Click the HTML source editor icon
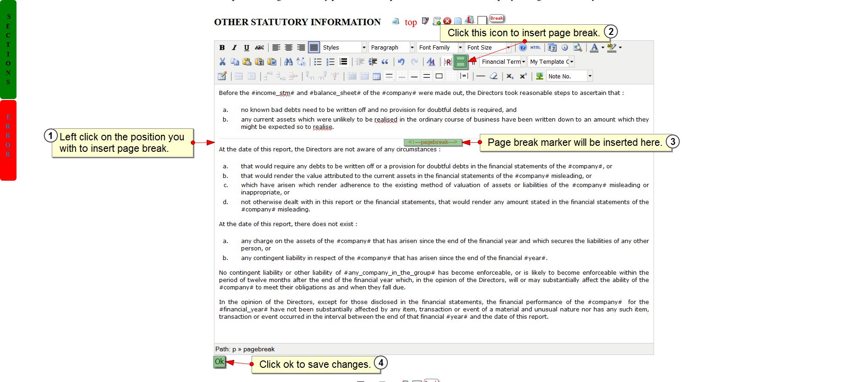The width and height of the screenshot is (868, 382). coord(535,48)
